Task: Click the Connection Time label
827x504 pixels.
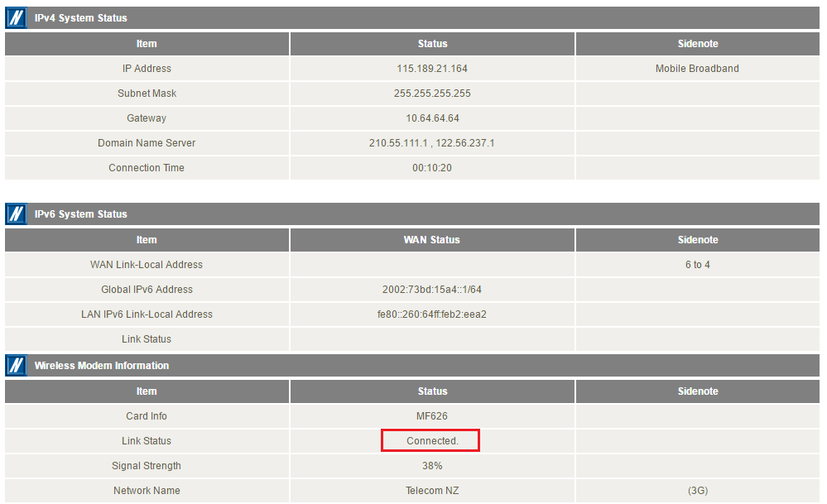Action: click(x=147, y=168)
